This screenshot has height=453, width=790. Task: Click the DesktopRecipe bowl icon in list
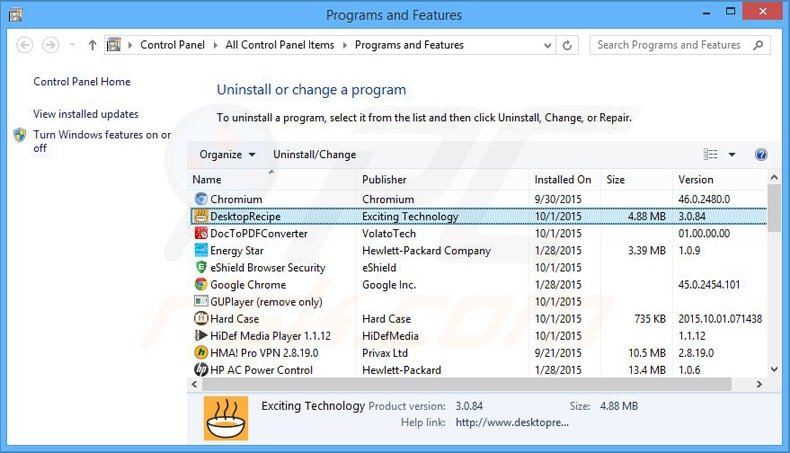pyautogui.click(x=201, y=216)
